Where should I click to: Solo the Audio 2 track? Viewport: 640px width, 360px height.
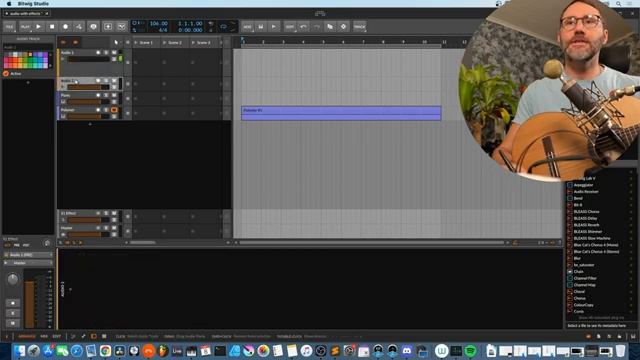coord(106,81)
